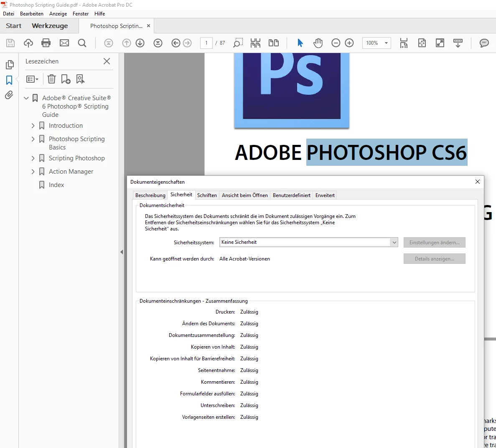Collapse navigation pane with left arrow
496x448 pixels.
pyautogui.click(x=122, y=252)
